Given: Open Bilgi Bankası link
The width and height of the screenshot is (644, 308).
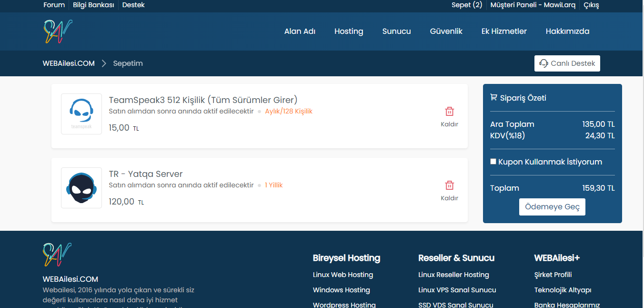Looking at the screenshot, I should 93,5.
